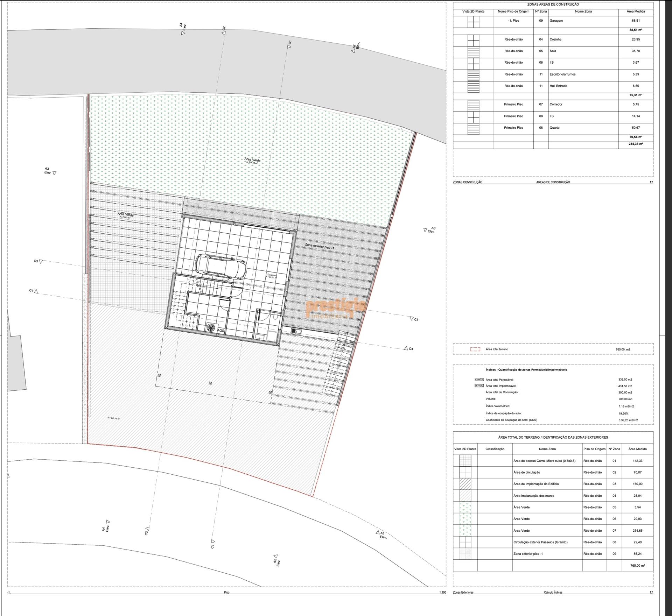The height and width of the screenshot is (616, 672).
Task: Click the AQS water heater symbol
Action: (x=211, y=328)
